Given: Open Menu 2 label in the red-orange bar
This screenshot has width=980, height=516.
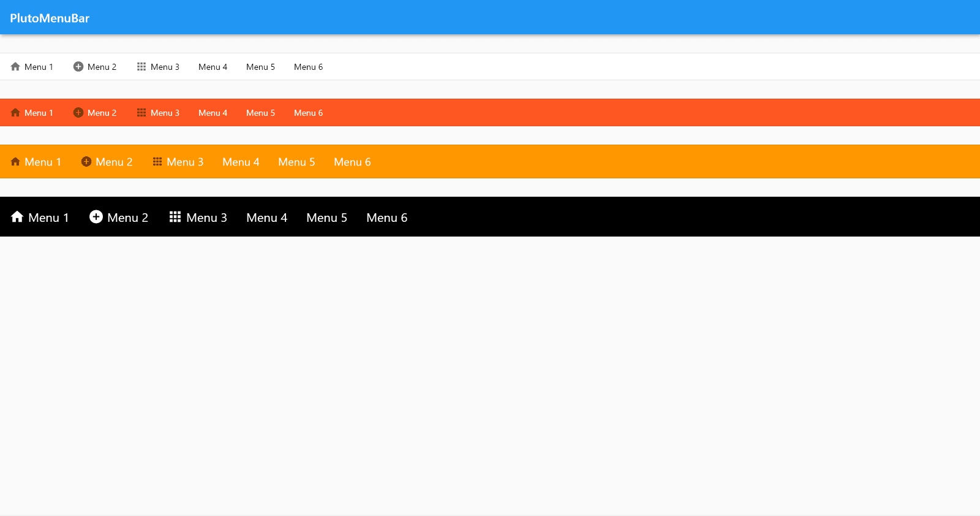Looking at the screenshot, I should (x=102, y=113).
